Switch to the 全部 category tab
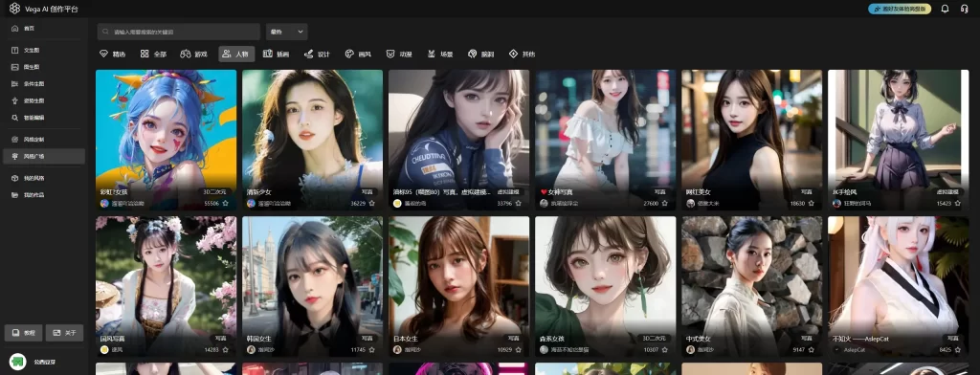Viewport: 980px width, 375px height. tap(153, 55)
